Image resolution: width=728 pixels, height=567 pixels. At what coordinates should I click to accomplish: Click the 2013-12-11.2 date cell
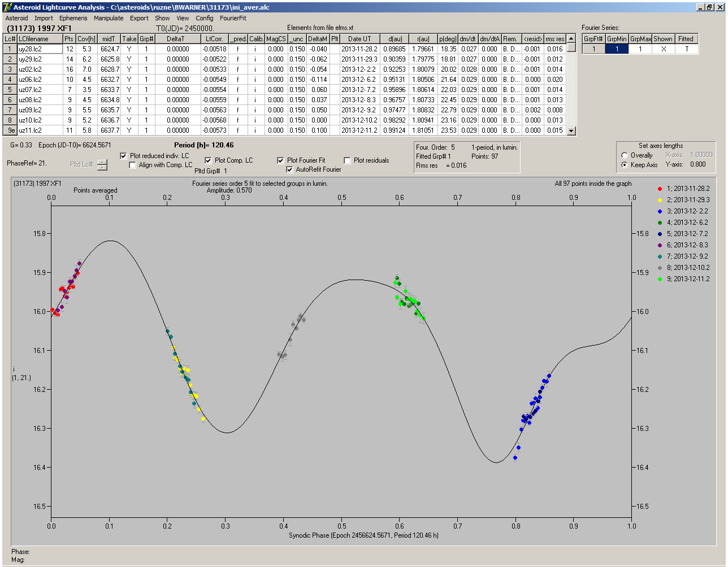tap(359, 130)
